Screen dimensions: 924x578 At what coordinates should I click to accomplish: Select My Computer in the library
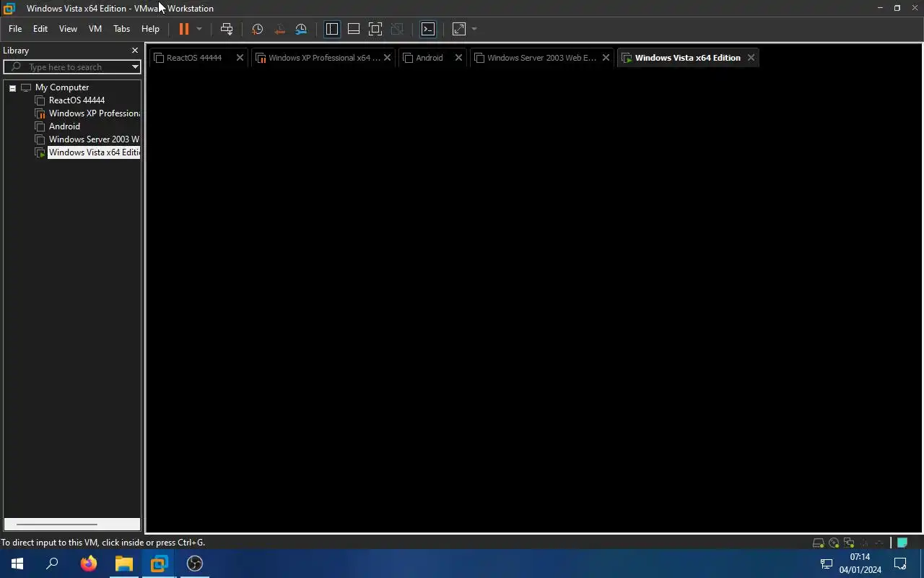pyautogui.click(x=62, y=87)
